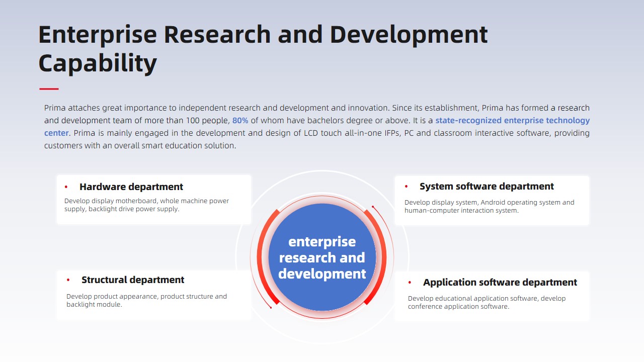
Task: Click the slide title 'Enterprise Research and Development Capability'
Action: 263,49
